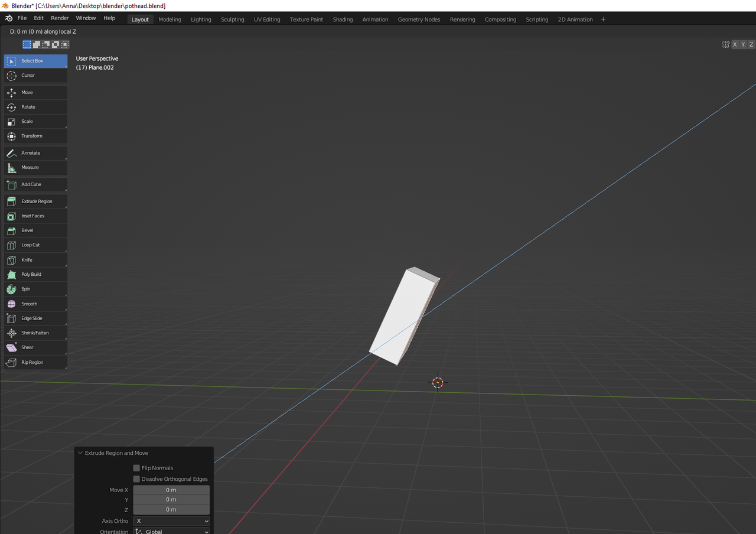Activate the Loop Cut tool
Image resolution: width=756 pixels, height=534 pixels.
35,245
